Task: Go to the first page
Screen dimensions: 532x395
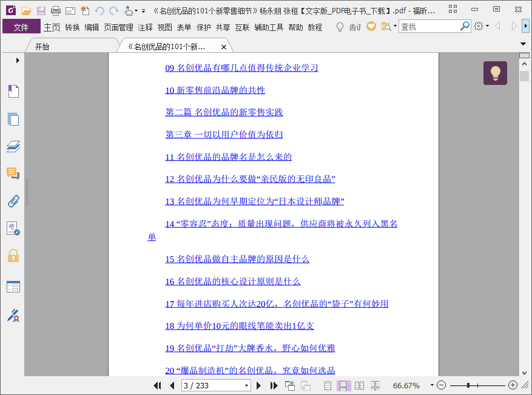Action: pyautogui.click(x=157, y=385)
